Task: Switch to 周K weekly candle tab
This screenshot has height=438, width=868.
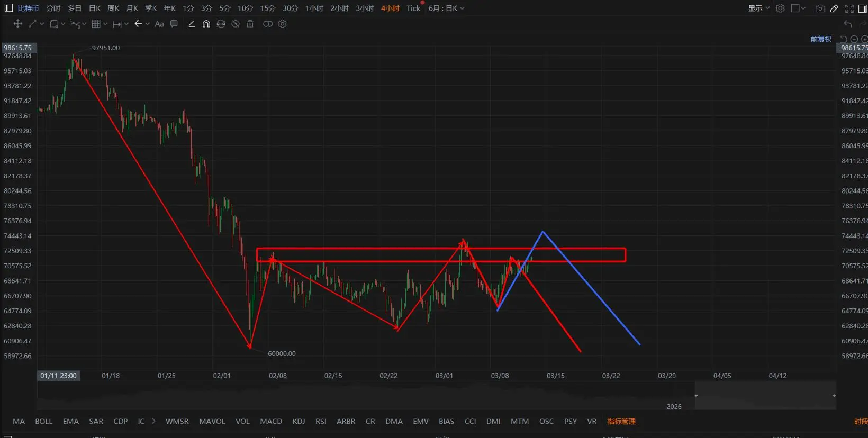Action: (113, 8)
